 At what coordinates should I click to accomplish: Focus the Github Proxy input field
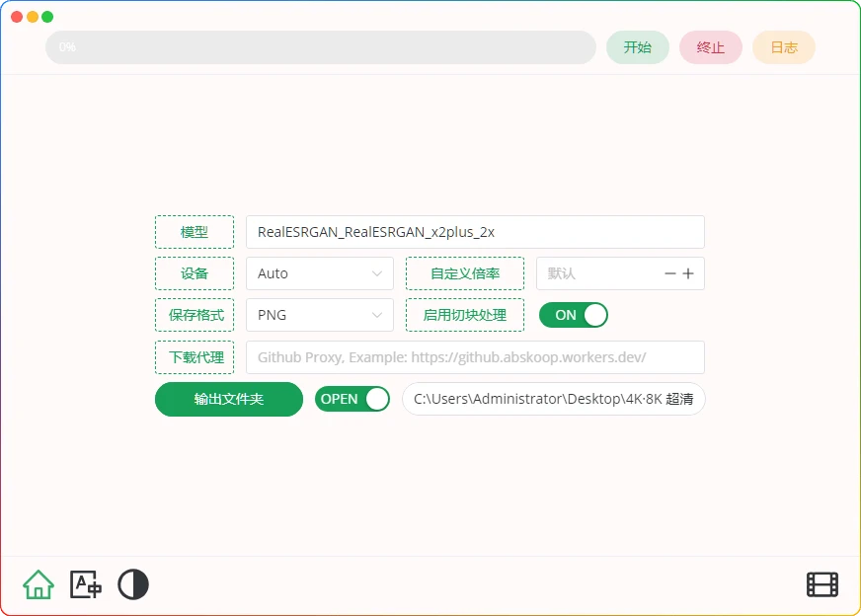pos(475,357)
